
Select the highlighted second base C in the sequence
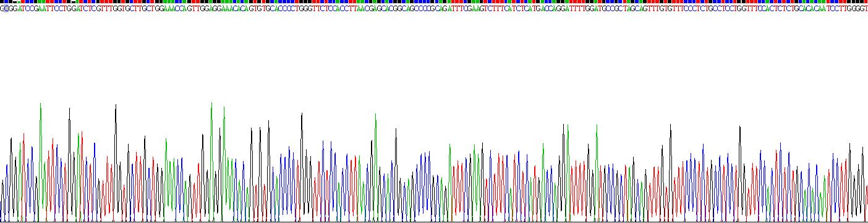pyautogui.click(x=6, y=8)
